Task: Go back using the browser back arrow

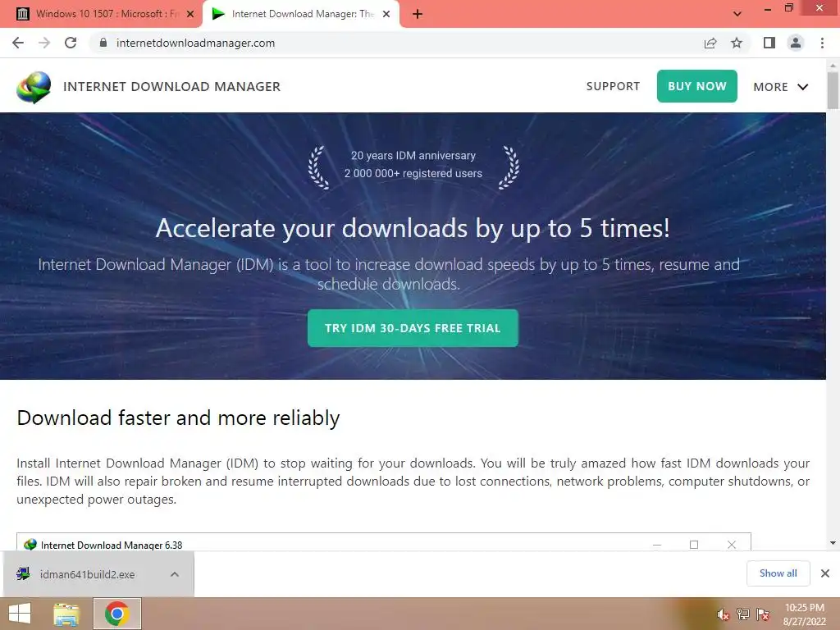Action: point(18,43)
